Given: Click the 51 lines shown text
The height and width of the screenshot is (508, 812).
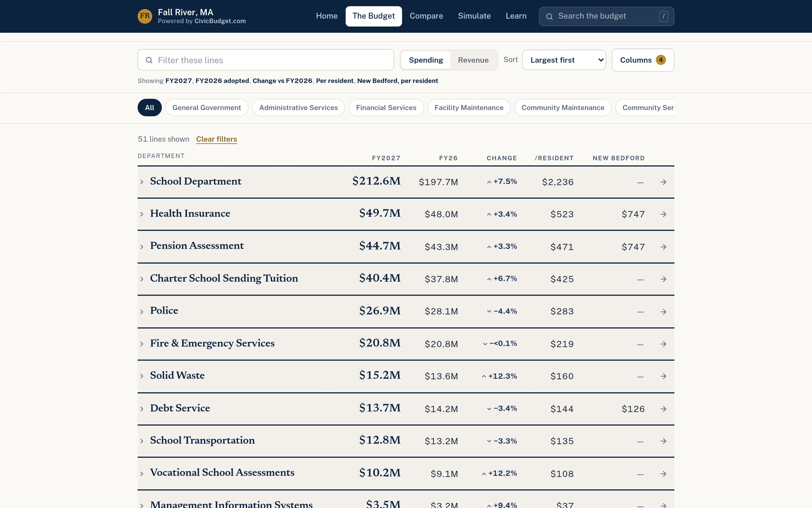Looking at the screenshot, I should click(164, 139).
